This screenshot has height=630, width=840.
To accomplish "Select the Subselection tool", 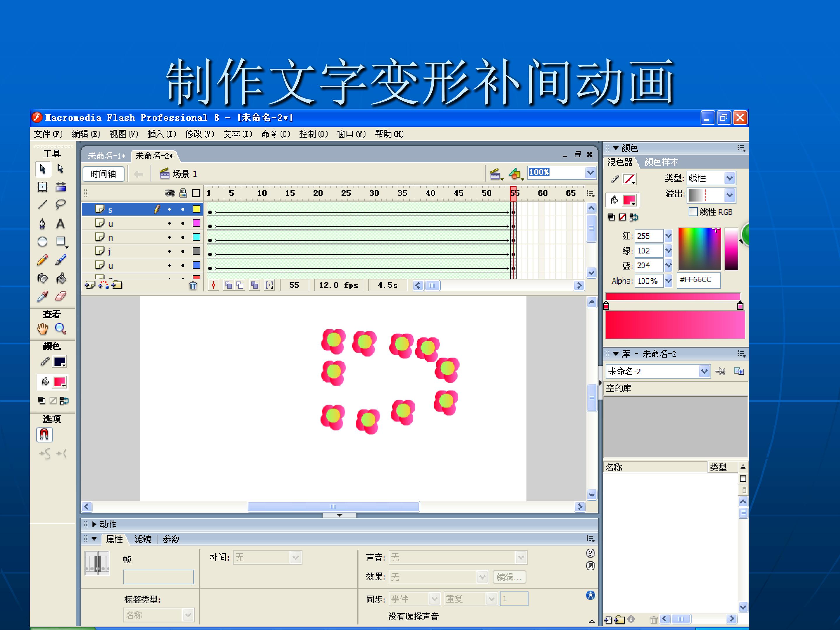I will pyautogui.click(x=60, y=169).
